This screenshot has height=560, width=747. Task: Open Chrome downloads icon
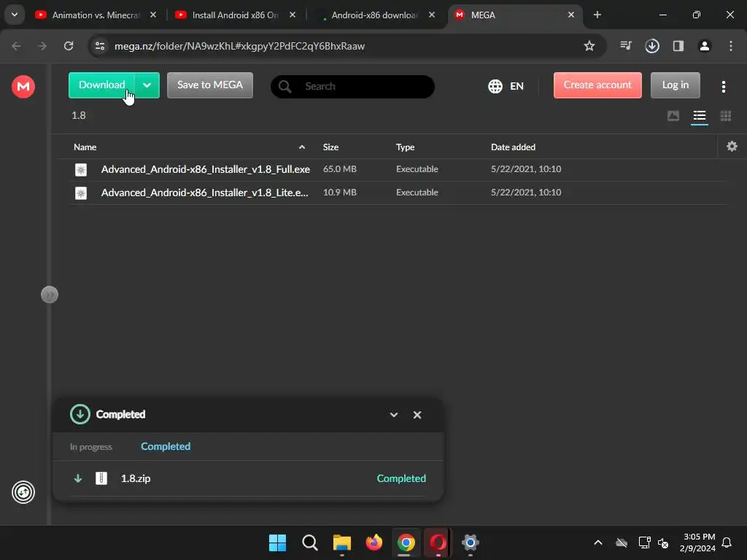pos(651,46)
